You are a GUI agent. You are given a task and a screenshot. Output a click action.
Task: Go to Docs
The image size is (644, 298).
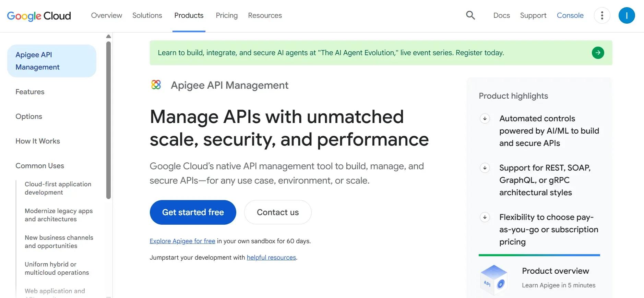[501, 15]
